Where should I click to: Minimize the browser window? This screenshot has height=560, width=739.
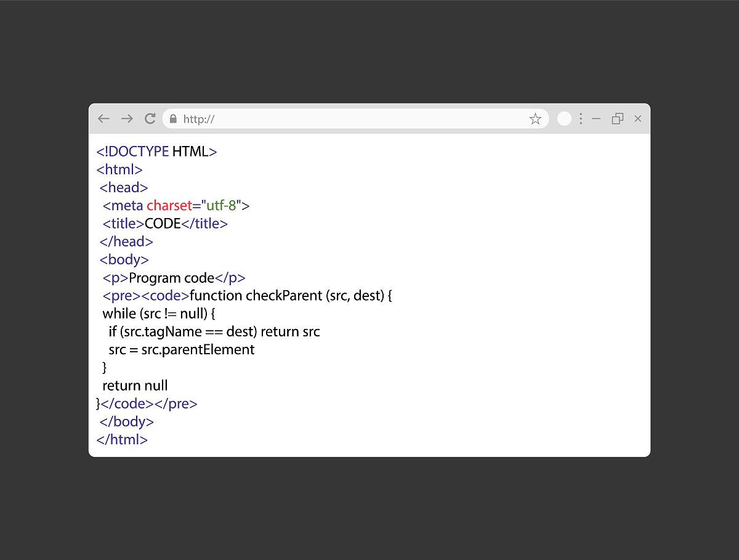tap(596, 119)
